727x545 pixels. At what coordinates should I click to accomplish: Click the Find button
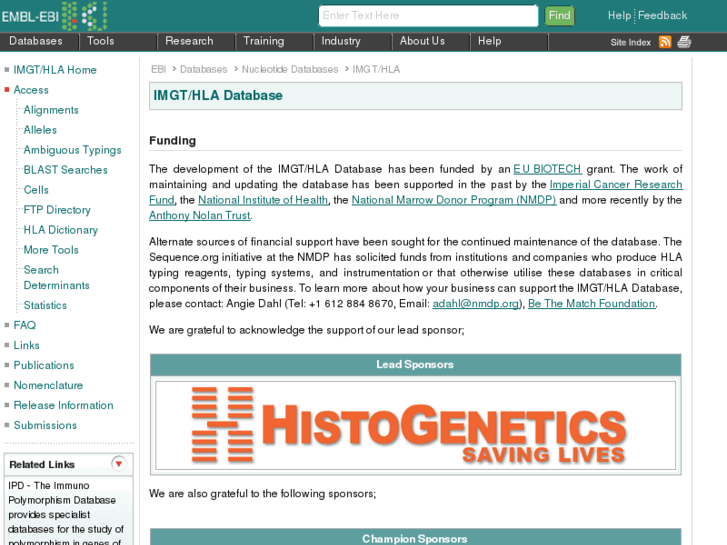pyautogui.click(x=559, y=16)
